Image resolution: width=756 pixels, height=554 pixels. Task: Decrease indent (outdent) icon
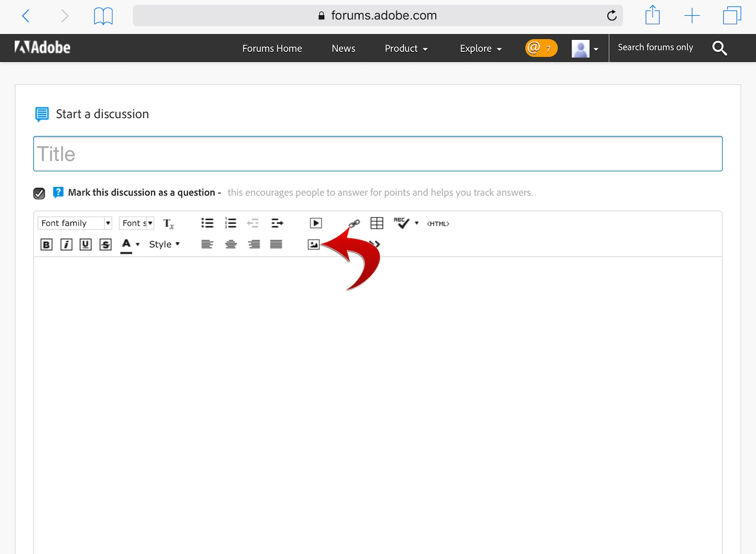253,223
